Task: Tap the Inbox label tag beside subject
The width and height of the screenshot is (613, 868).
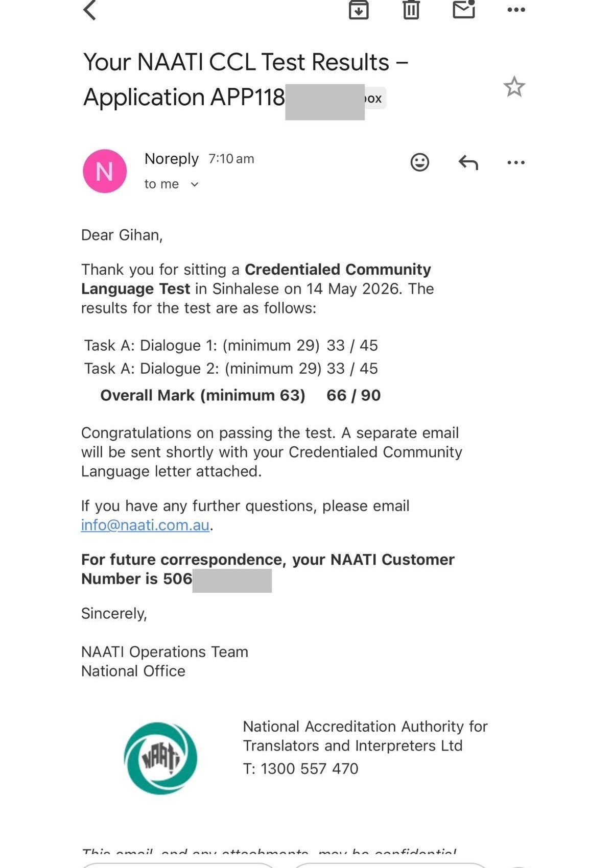Action: click(x=375, y=98)
